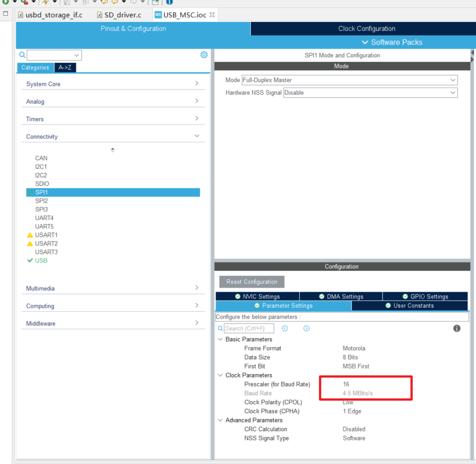Select the highlighted SPI1 peripheral
This screenshot has height=464, width=476.
(113, 192)
